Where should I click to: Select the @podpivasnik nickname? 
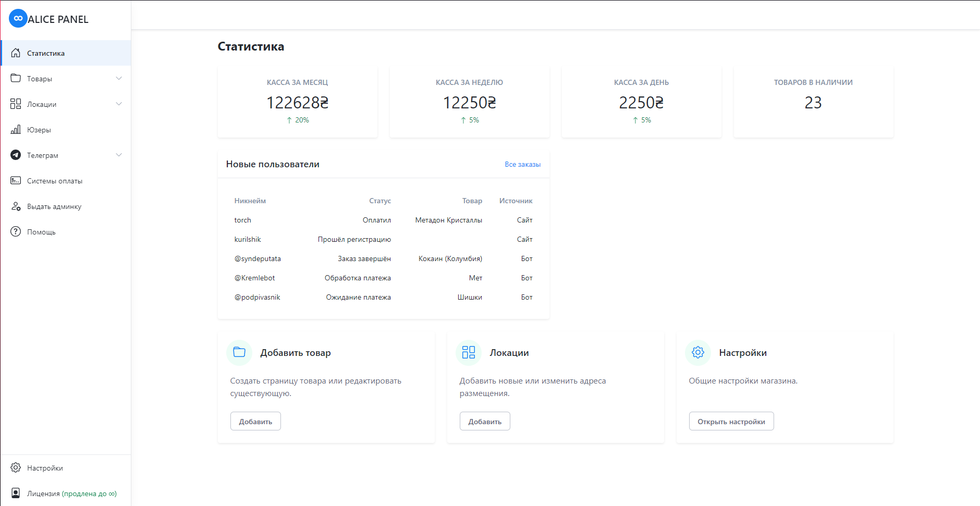[258, 297]
